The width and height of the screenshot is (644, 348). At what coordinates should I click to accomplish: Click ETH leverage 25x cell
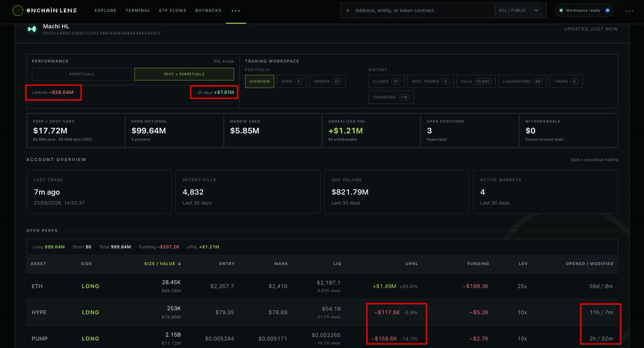click(x=522, y=286)
